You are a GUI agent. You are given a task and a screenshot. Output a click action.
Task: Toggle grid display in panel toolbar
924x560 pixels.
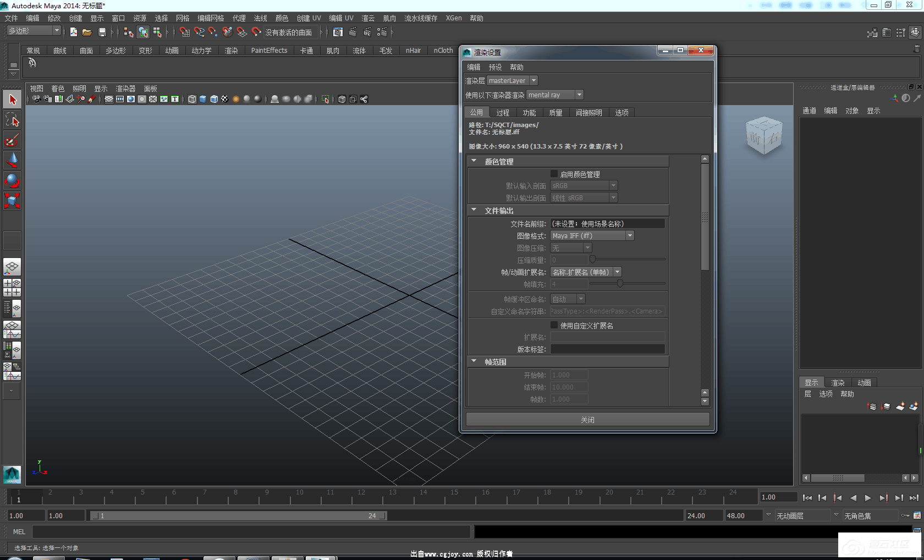(109, 100)
